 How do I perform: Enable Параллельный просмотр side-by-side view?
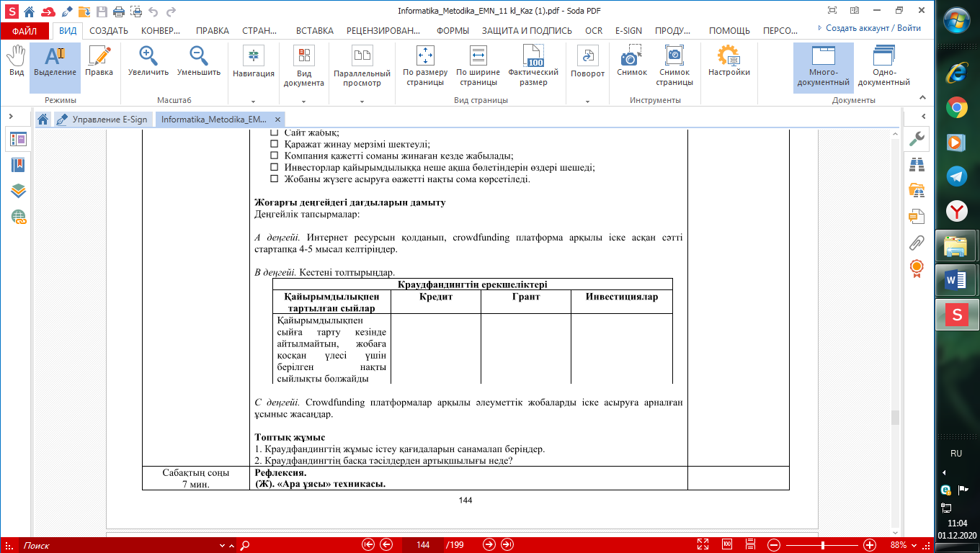point(362,66)
